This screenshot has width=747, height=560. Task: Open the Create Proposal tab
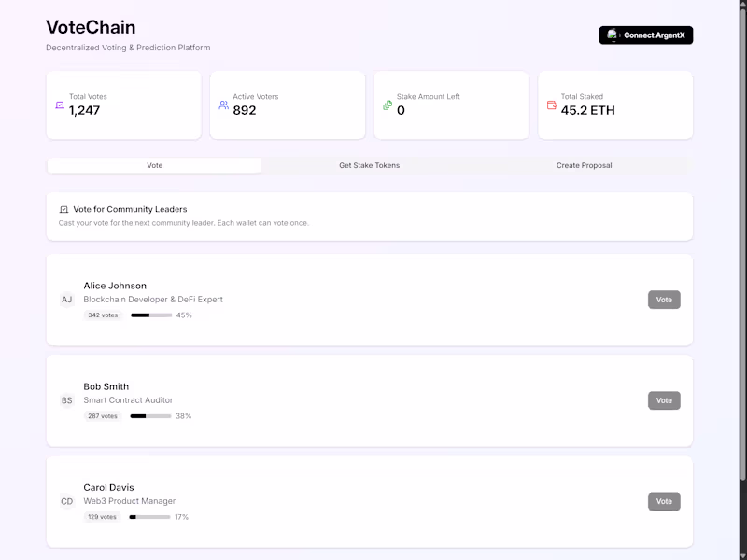click(584, 165)
